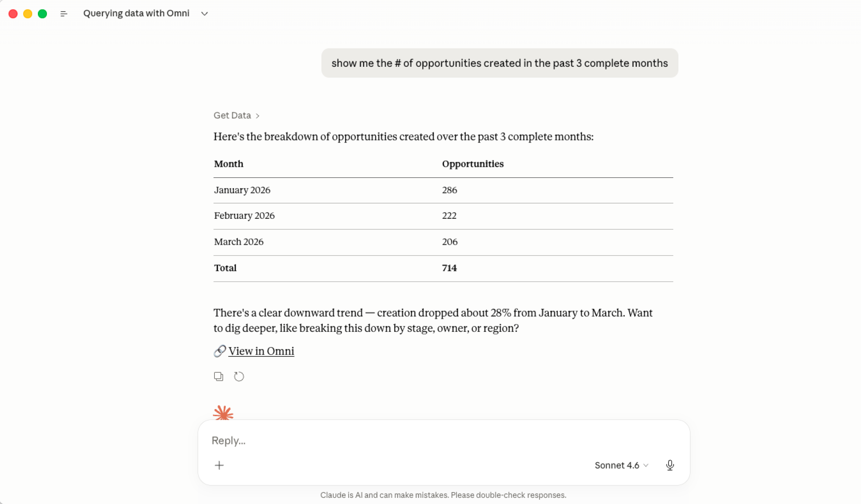
Task: Click the Opportunities column header
Action: click(473, 164)
